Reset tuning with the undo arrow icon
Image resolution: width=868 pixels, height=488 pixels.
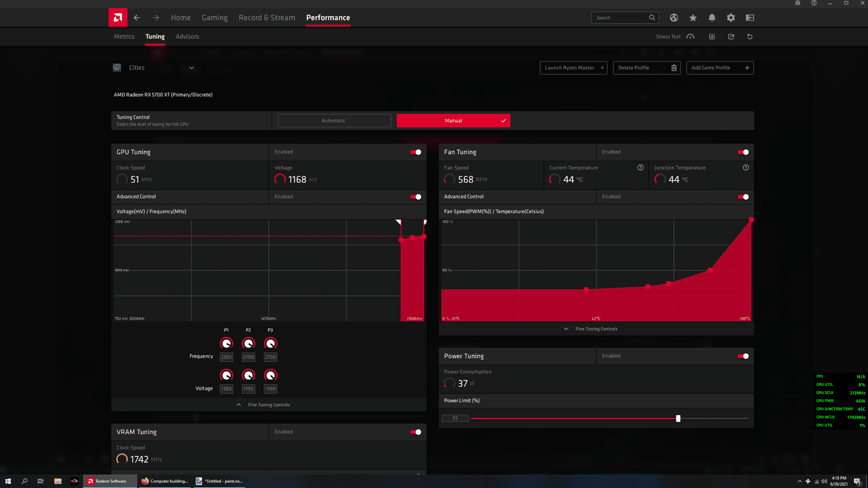pyautogui.click(x=750, y=36)
